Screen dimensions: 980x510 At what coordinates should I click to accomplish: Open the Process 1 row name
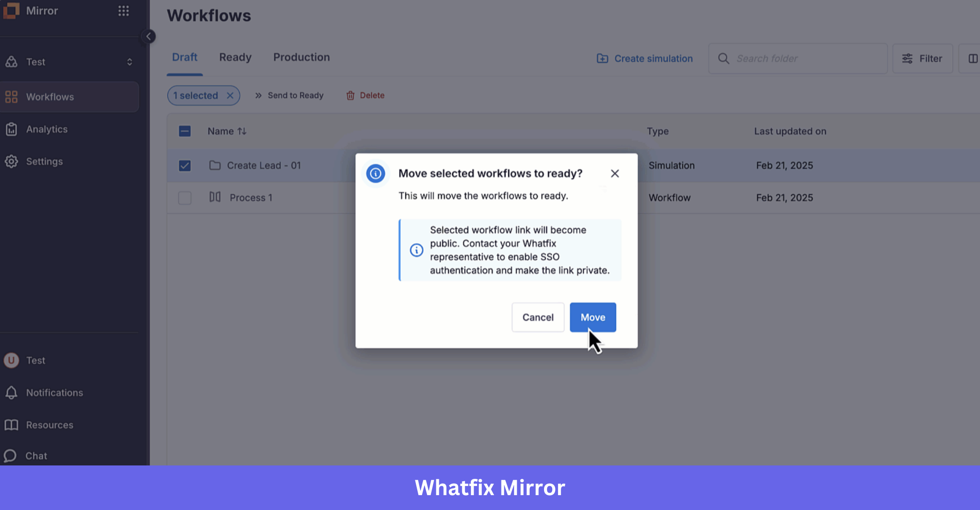251,198
